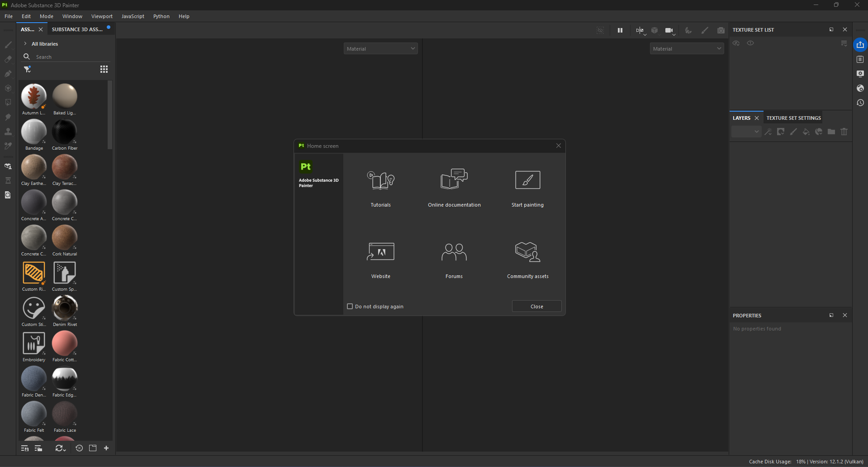Open the Edit menu
Screen dimensions: 868x467
point(26,16)
